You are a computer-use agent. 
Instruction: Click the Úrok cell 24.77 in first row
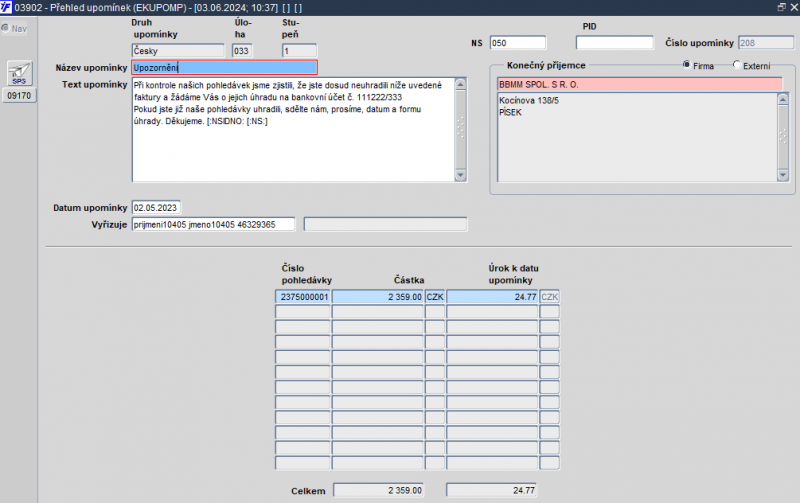[x=492, y=297]
